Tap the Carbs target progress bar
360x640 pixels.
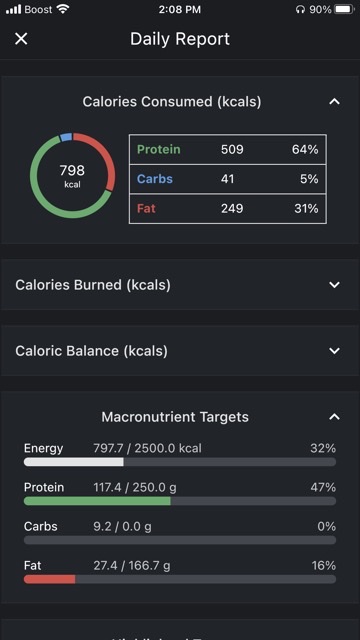[180, 540]
